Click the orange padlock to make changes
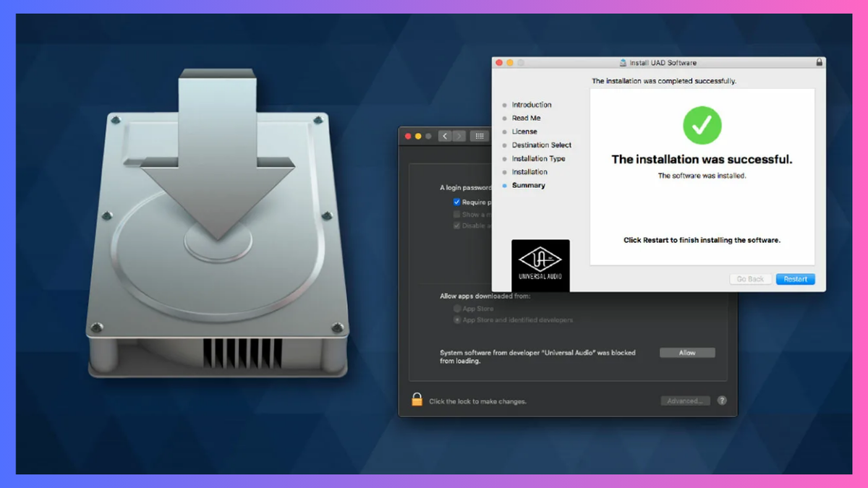 (417, 399)
